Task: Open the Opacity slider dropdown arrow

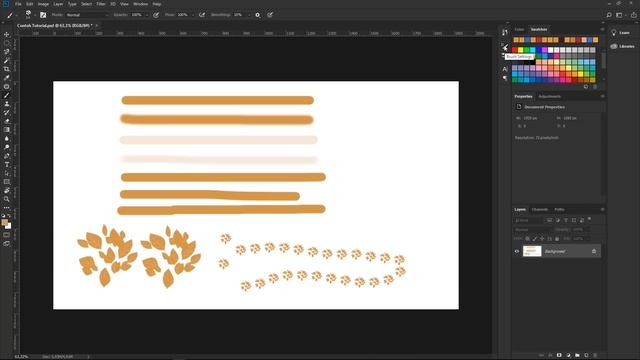Action: (147, 15)
